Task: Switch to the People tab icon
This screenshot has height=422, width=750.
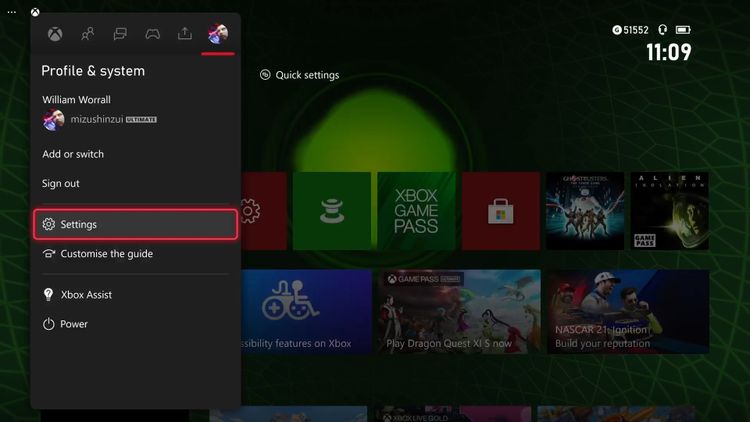Action: point(88,34)
